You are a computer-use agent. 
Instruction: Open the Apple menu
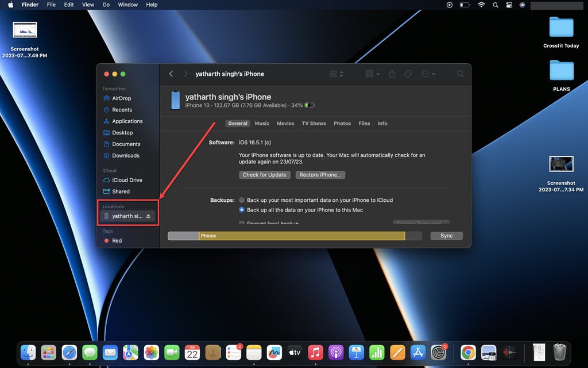coord(11,5)
